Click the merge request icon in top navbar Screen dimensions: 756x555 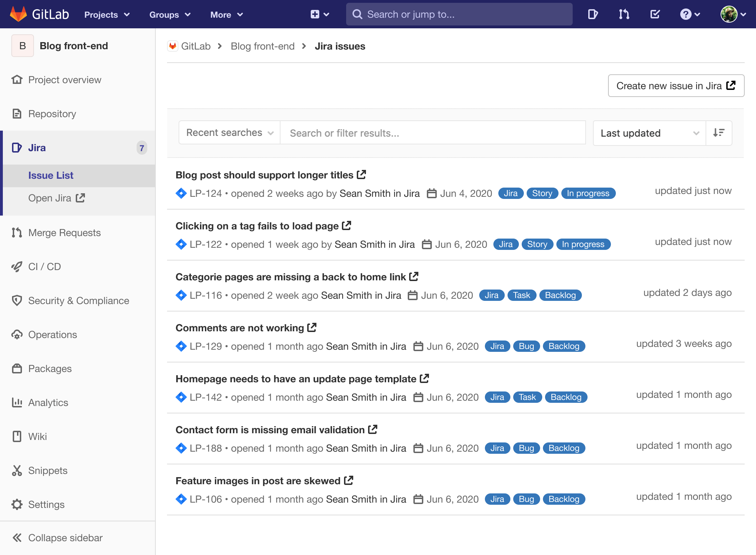625,14
